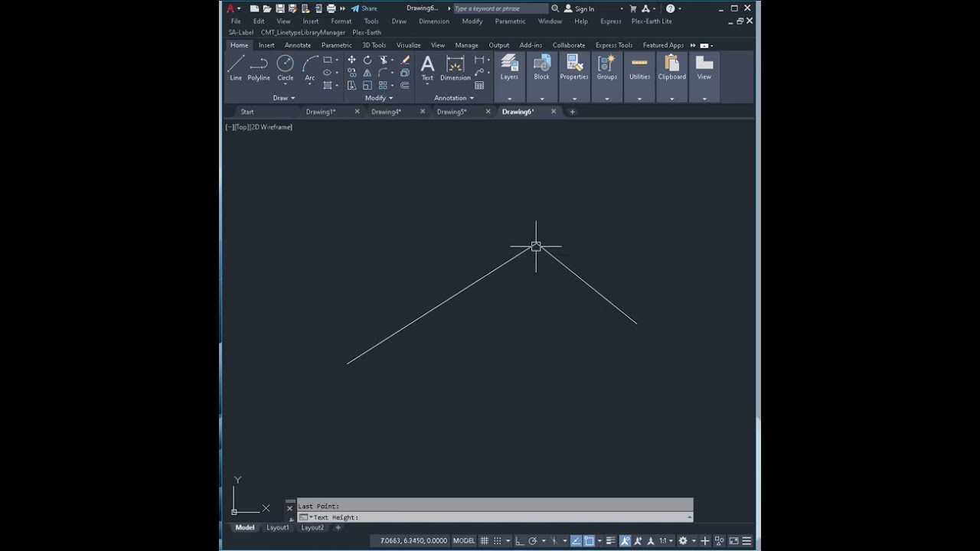The image size is (980, 551).
Task: Toggle drawing grid display in status bar
Action: (484, 541)
